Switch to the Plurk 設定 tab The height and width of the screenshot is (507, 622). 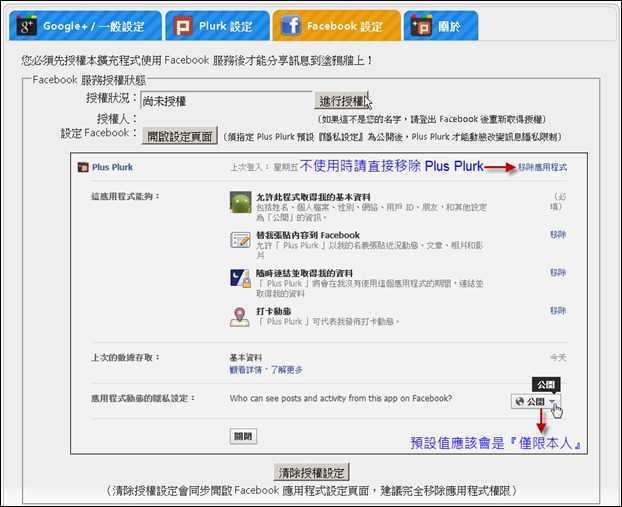tap(217, 26)
